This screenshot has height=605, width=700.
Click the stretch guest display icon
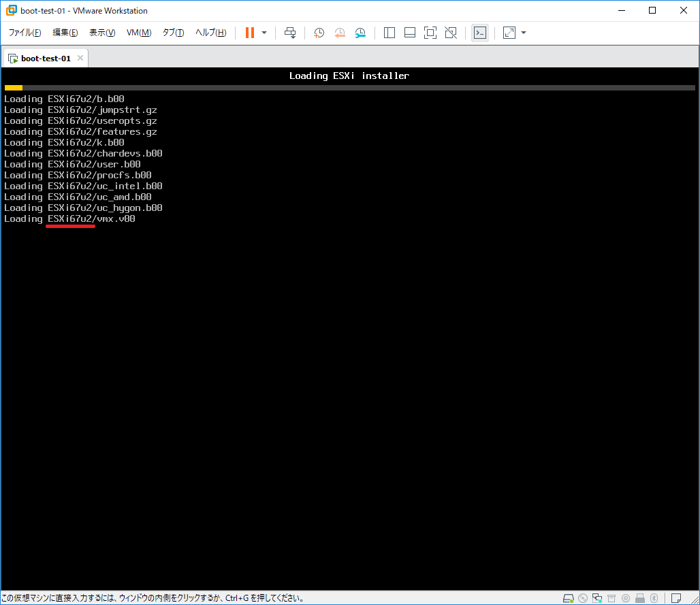[509, 33]
